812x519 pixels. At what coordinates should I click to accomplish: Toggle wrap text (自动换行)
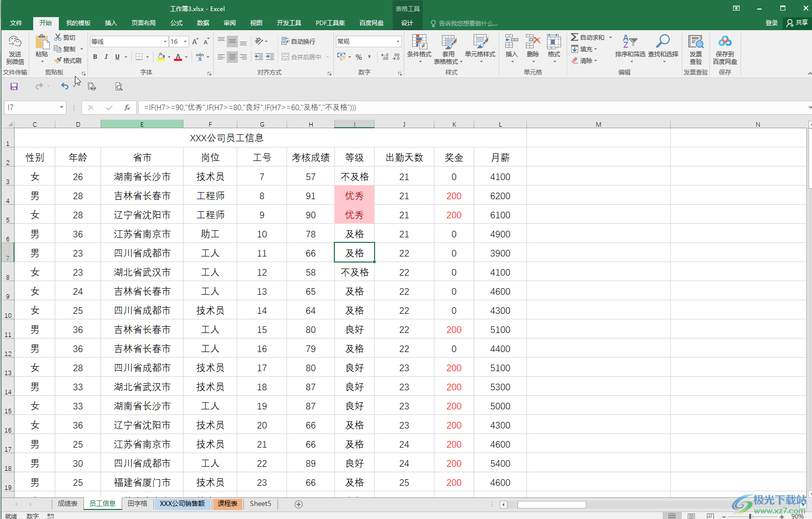298,41
